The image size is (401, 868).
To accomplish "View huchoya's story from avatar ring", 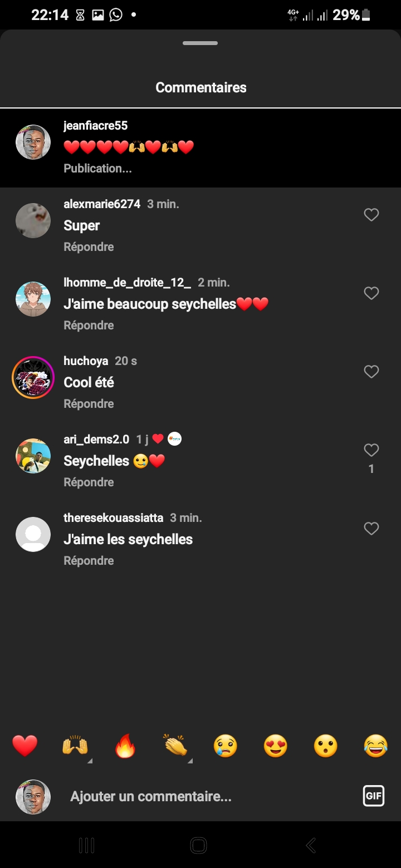I will tap(33, 378).
